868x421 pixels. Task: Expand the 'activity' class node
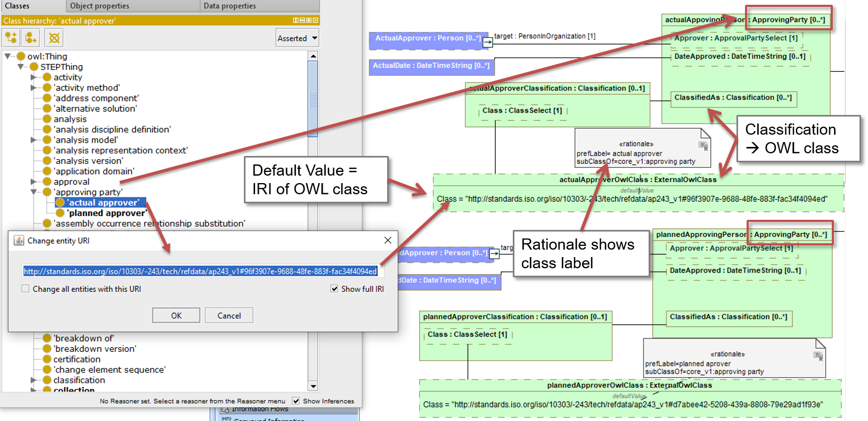(x=34, y=77)
